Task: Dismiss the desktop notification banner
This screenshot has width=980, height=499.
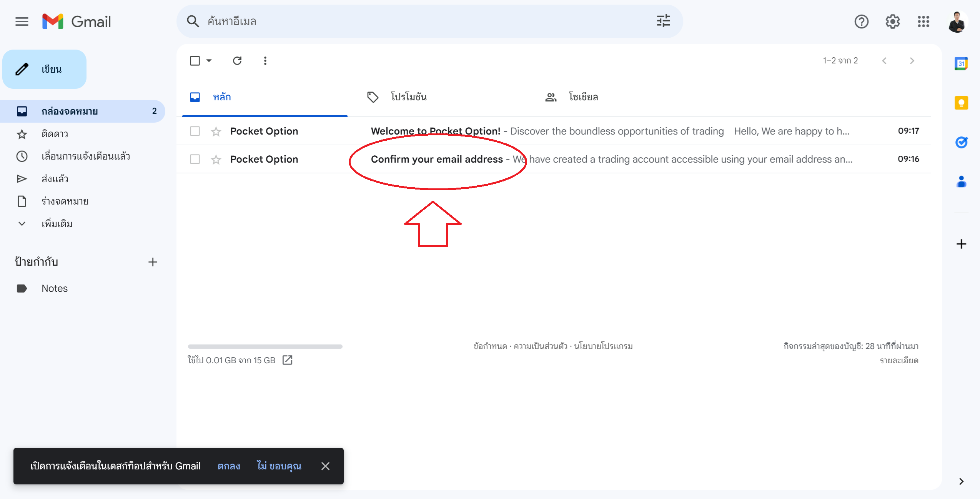Action: [x=325, y=466]
